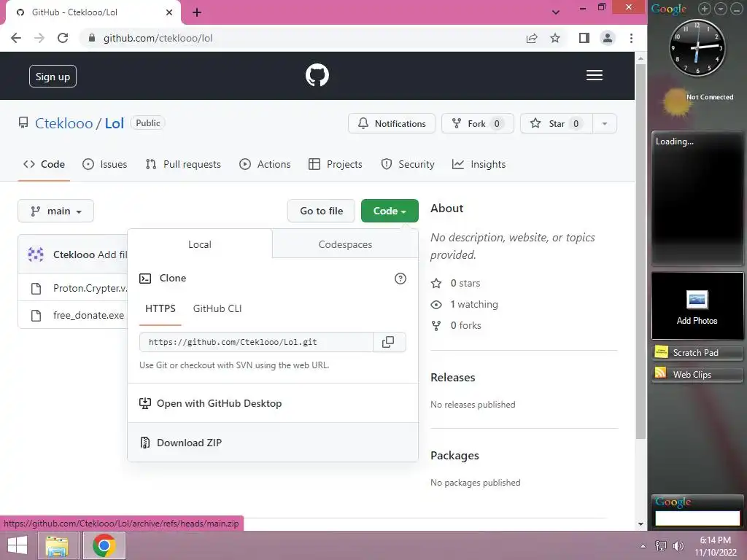Screen dimensions: 747x560
Task: Click the Go to file button
Action: tap(322, 211)
